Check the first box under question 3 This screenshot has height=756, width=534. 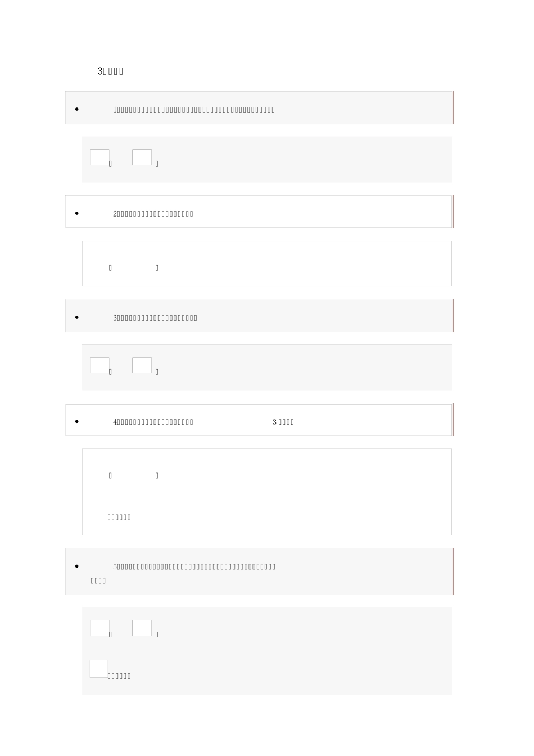[x=100, y=365]
